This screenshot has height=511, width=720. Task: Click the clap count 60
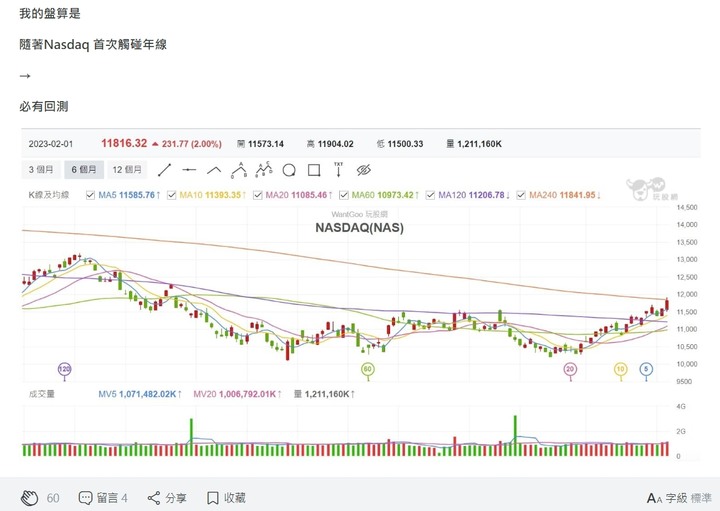53,498
